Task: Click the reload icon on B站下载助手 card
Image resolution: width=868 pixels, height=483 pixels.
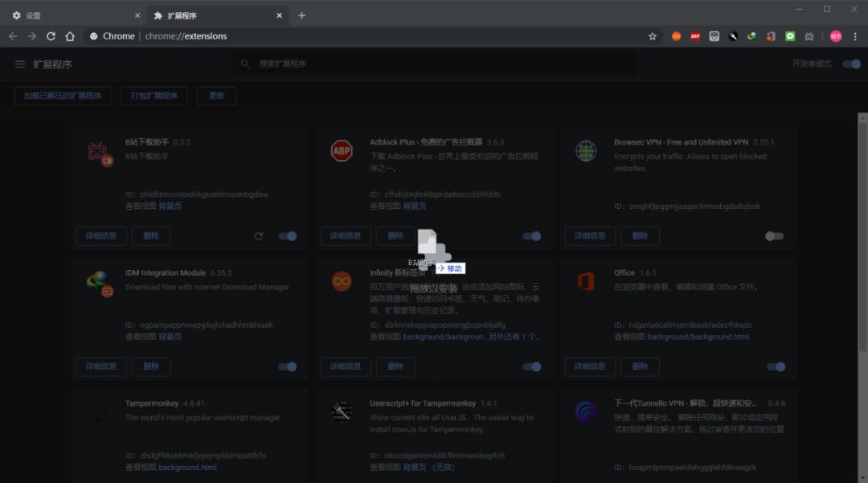Action: (259, 235)
